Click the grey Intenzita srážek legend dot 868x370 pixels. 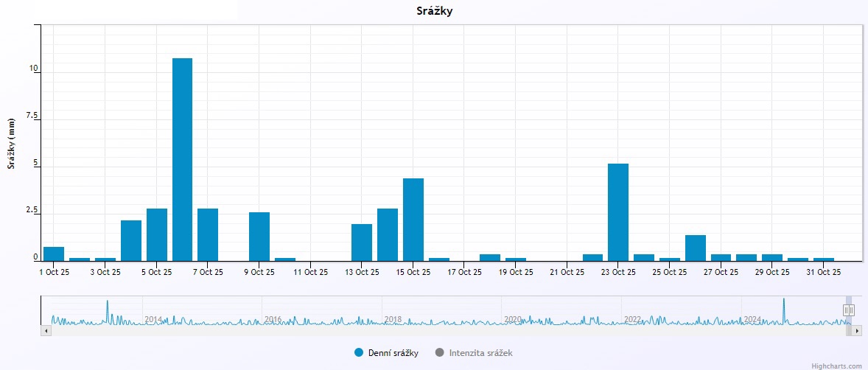[440, 353]
